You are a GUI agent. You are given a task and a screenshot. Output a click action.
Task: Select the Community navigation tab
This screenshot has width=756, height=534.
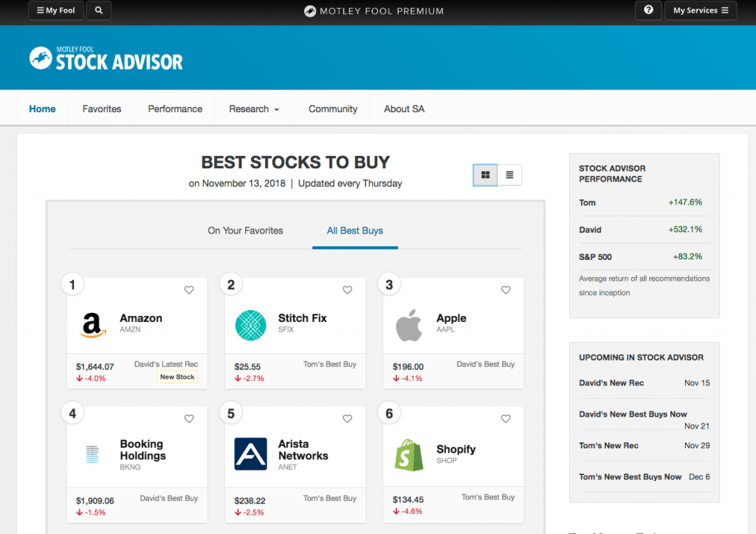[x=331, y=108]
